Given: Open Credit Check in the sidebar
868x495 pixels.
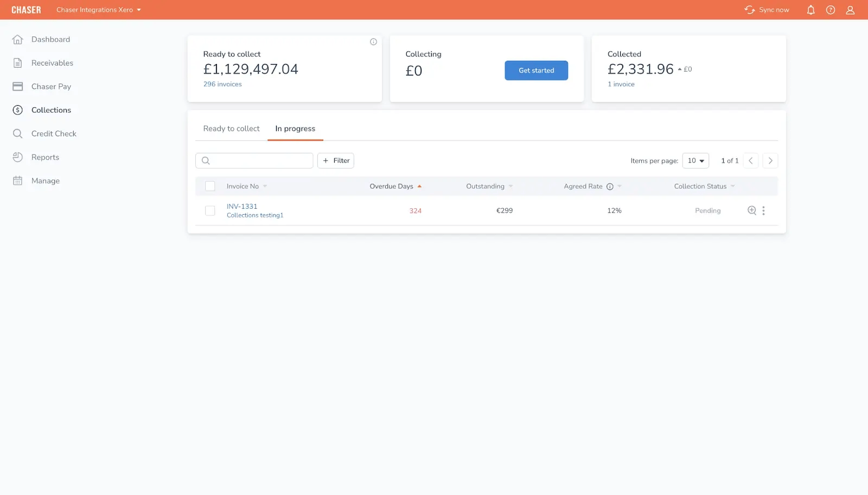Looking at the screenshot, I should (x=54, y=133).
